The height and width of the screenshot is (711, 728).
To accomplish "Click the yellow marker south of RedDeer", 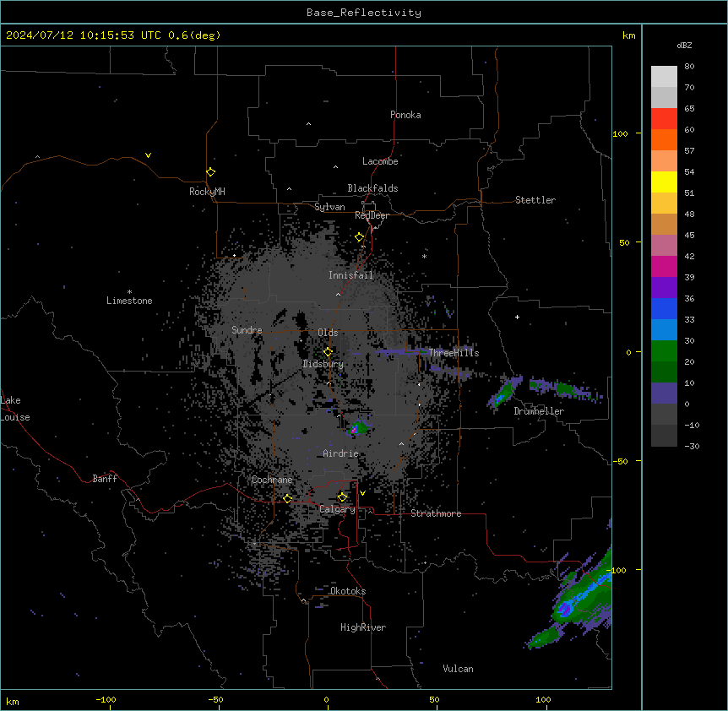I will point(359,237).
